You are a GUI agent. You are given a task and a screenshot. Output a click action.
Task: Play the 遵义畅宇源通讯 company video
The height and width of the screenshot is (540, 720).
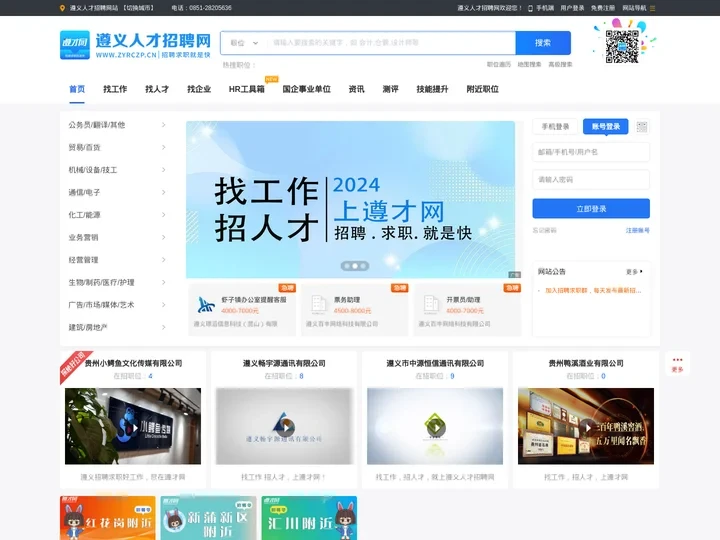[x=284, y=426]
